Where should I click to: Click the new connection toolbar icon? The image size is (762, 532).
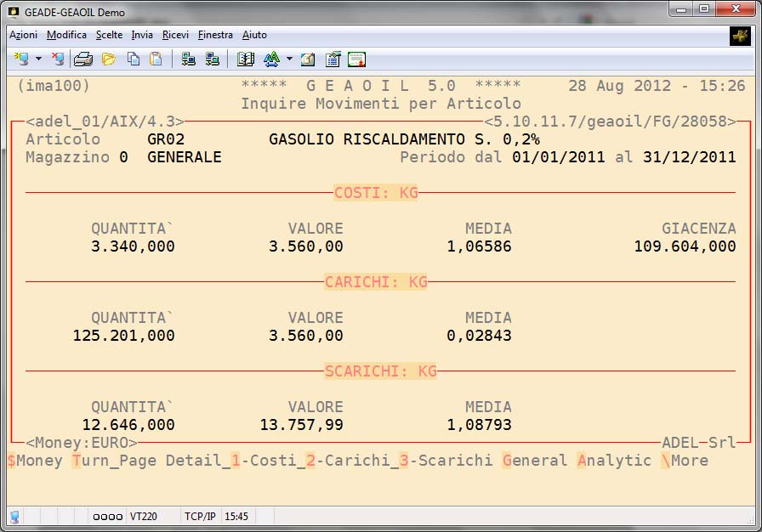[20, 59]
